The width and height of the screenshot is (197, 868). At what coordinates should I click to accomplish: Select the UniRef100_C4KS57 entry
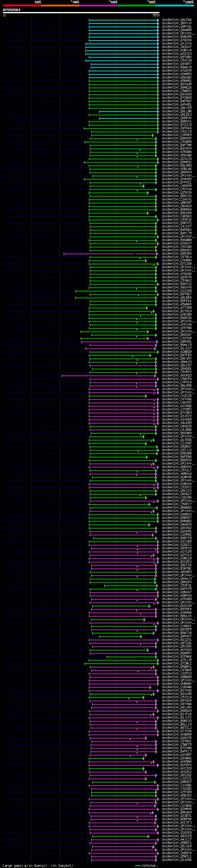pyautogui.click(x=177, y=402)
